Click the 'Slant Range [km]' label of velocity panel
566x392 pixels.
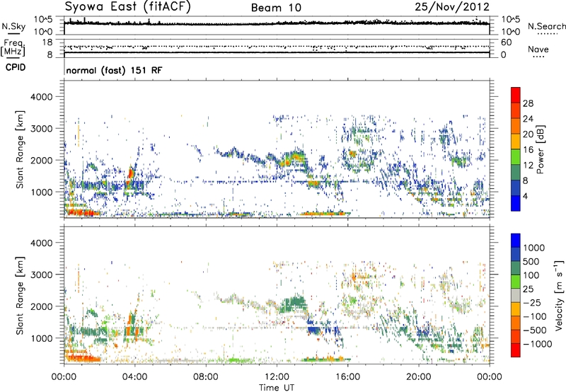[x=20, y=296]
